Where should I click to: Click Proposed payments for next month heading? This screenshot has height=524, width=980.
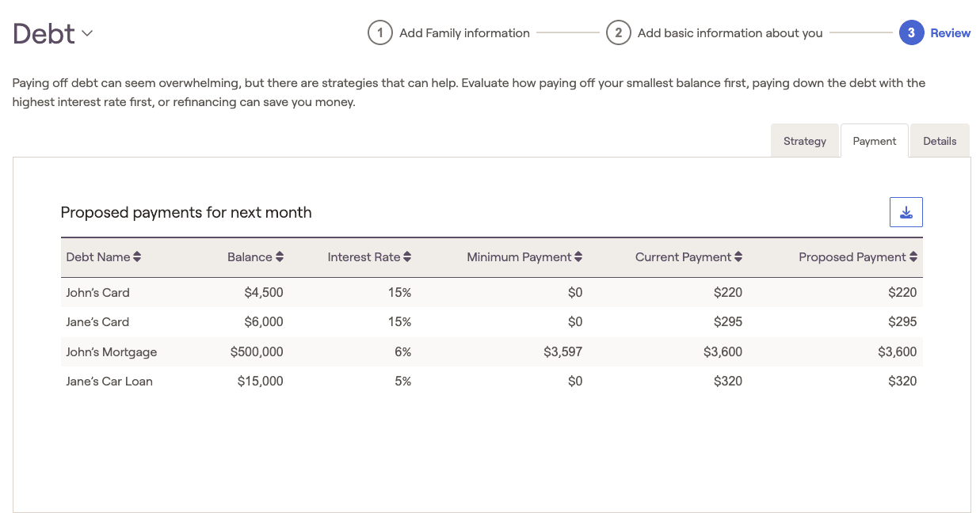point(186,212)
